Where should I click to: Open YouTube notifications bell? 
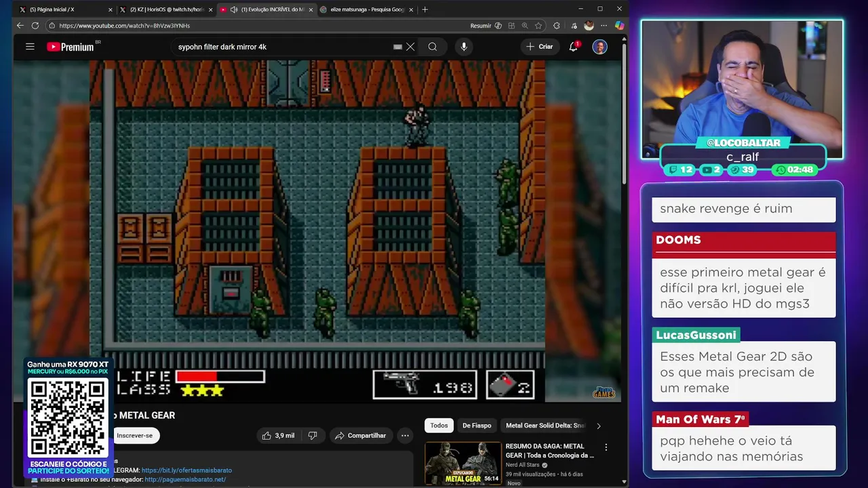point(573,47)
